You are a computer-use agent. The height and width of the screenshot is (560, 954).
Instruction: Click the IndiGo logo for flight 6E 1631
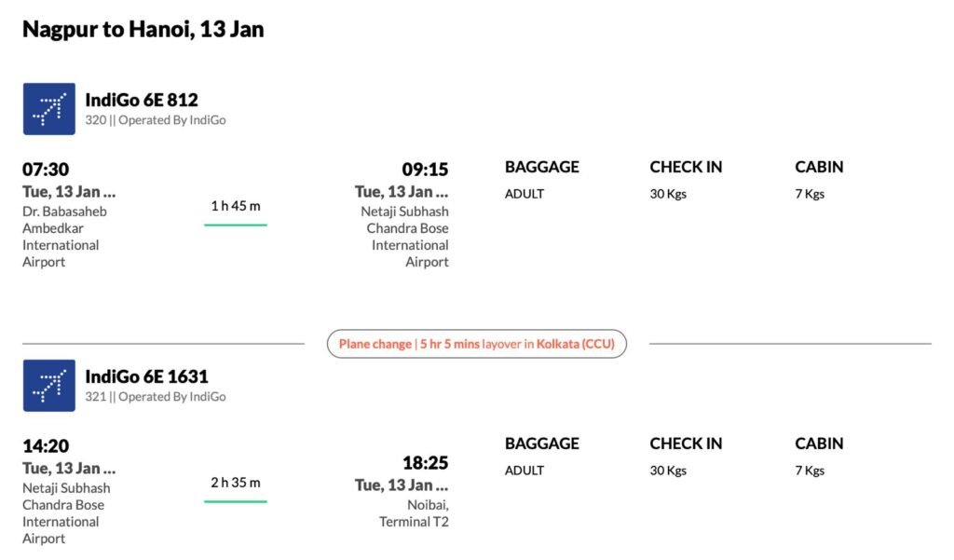click(48, 386)
